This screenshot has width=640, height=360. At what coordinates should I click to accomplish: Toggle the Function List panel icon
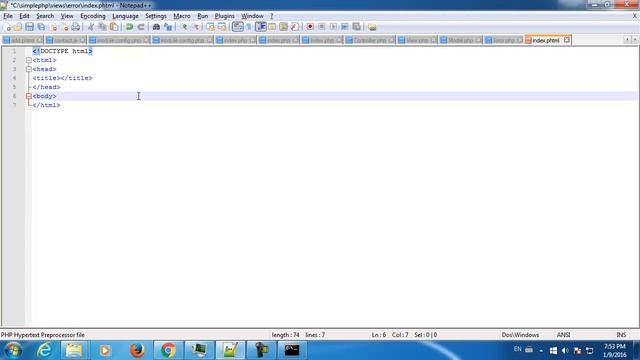coord(295,27)
